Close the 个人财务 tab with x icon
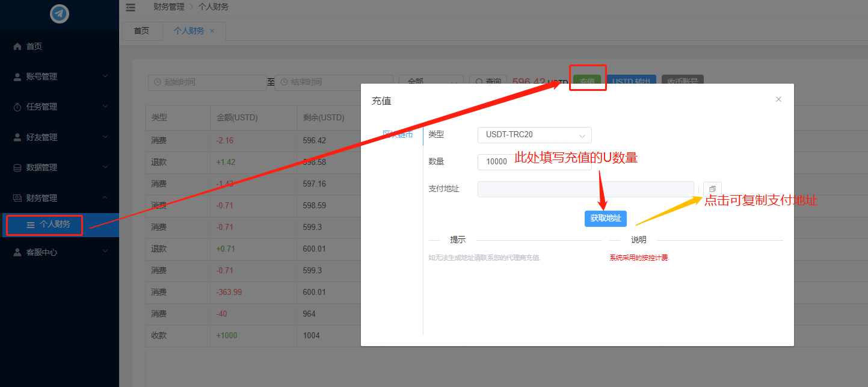The height and width of the screenshot is (387, 868). click(x=212, y=31)
